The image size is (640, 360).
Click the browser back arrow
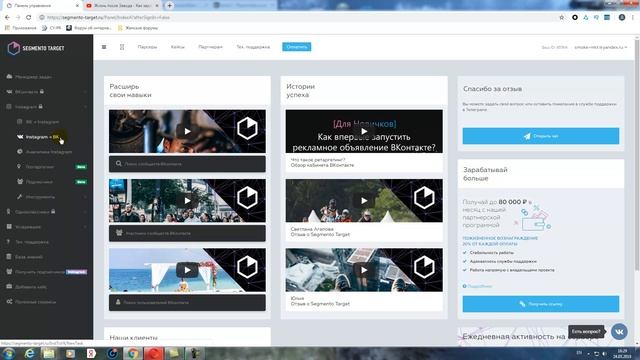pos(7,17)
